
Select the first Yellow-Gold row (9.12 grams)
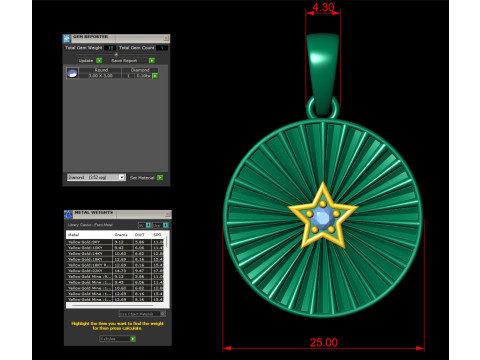[115, 242]
